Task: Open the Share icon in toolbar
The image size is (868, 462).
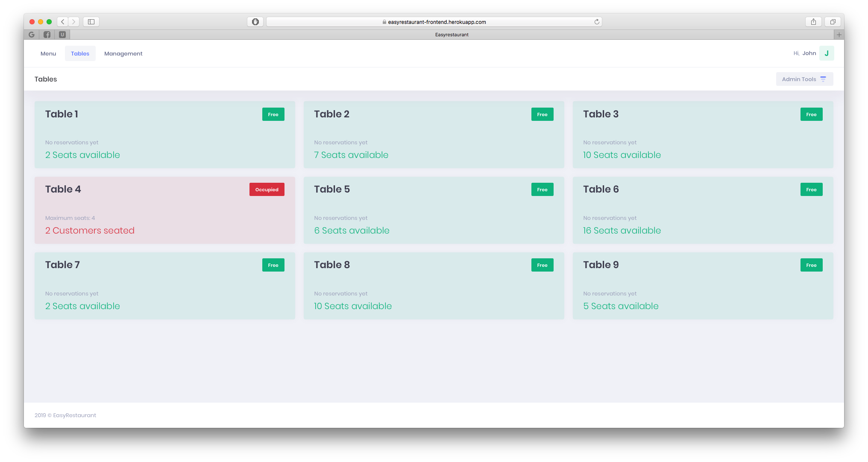Action: click(x=813, y=22)
